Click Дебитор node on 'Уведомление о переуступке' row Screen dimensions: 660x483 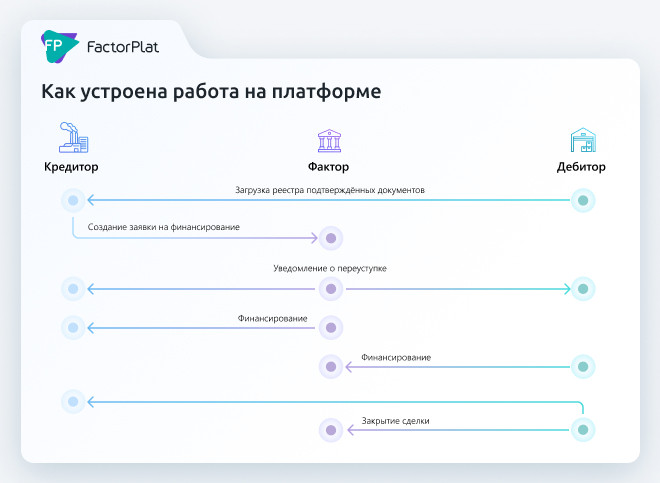(x=583, y=289)
